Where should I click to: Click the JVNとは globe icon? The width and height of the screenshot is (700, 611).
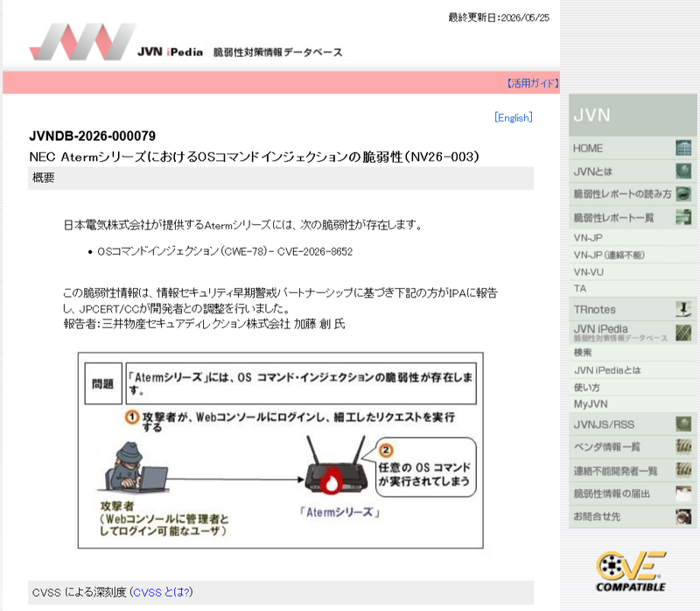pyautogui.click(x=683, y=171)
